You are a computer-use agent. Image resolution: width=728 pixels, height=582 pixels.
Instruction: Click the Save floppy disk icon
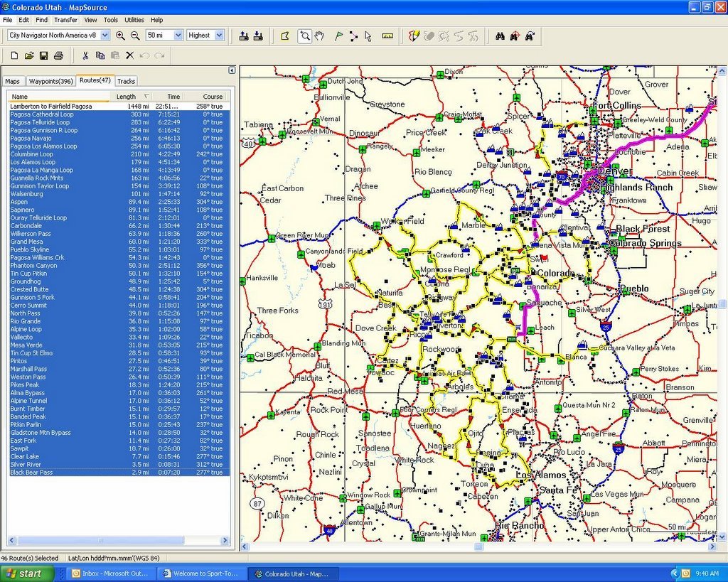click(43, 55)
